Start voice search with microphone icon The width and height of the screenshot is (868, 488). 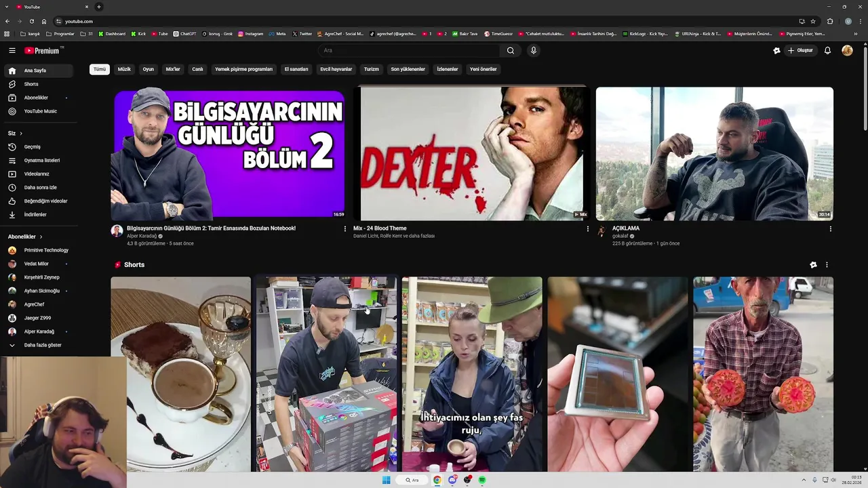pos(534,50)
